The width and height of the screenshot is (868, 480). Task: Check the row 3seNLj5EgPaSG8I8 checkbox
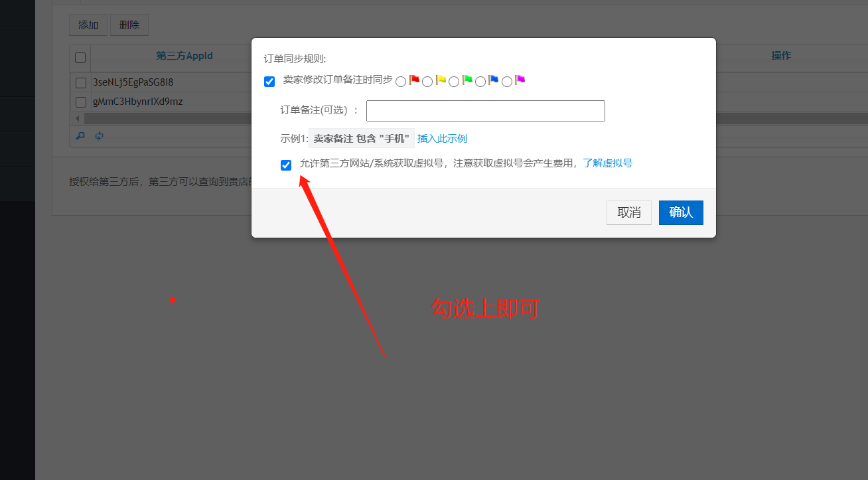pyautogui.click(x=81, y=83)
